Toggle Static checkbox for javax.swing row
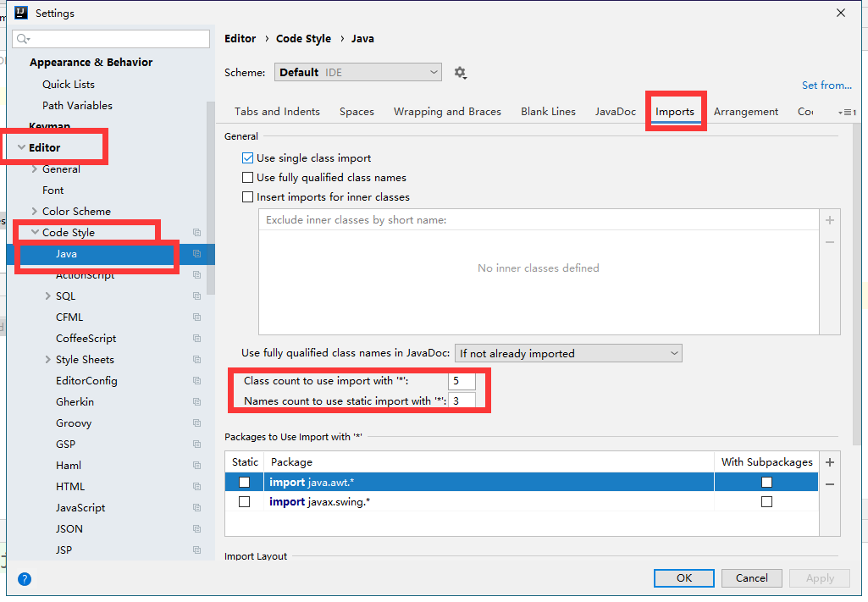This screenshot has height=602, width=868. click(244, 502)
